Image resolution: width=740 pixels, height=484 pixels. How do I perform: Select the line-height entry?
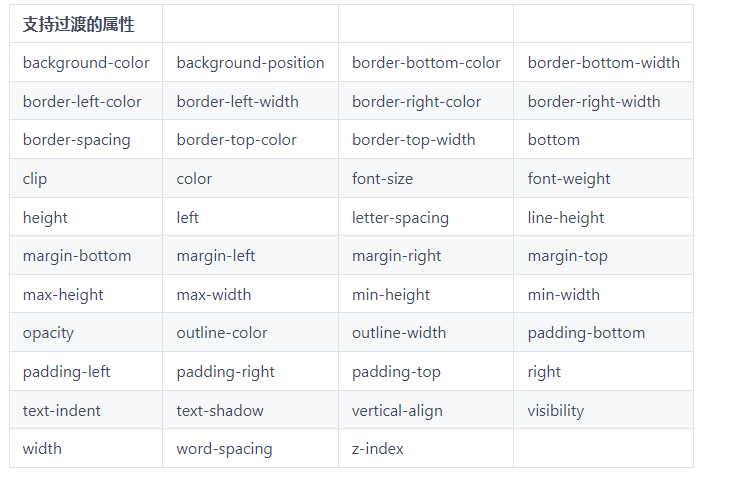pyautogui.click(x=566, y=218)
